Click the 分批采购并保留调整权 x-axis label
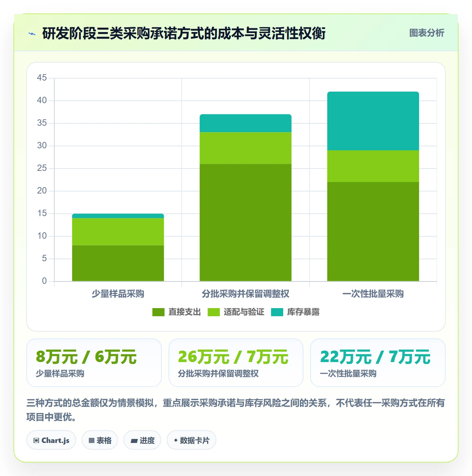 (245, 294)
